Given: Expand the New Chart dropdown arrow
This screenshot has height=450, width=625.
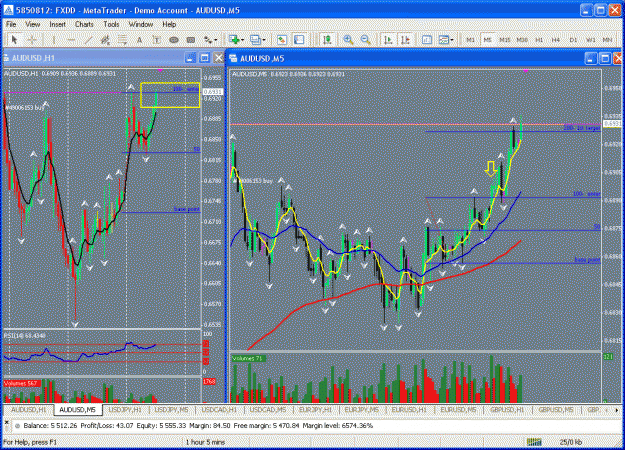Looking at the screenshot, I should coord(242,40).
